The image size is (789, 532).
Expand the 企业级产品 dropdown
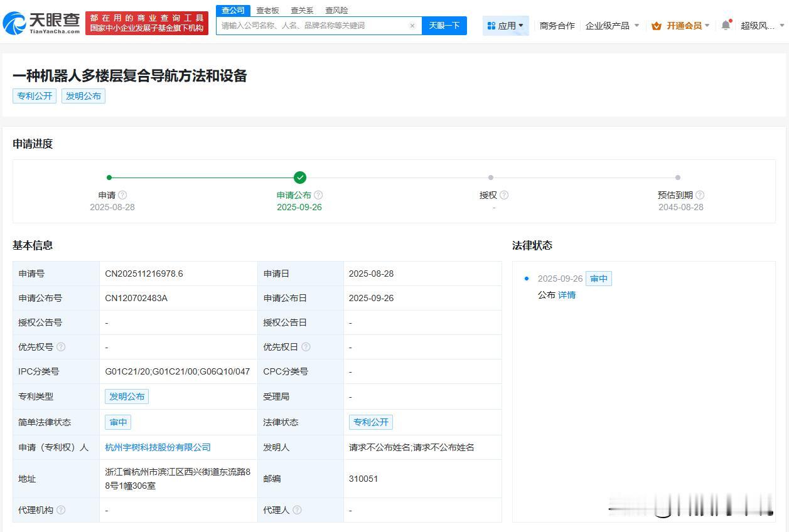612,26
